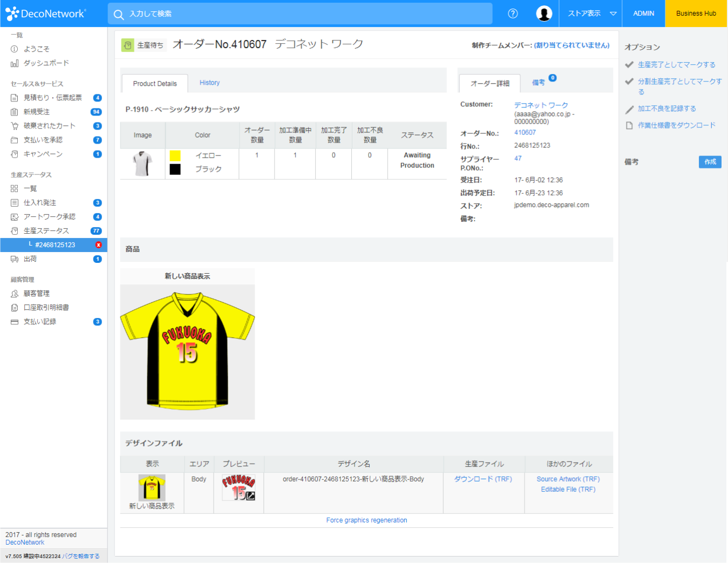Click the 仕入れ発注 list icon

(15, 202)
